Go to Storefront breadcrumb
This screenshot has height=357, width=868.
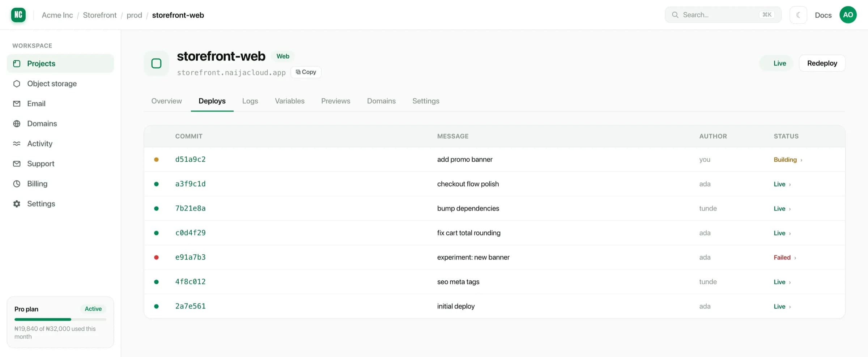click(100, 15)
